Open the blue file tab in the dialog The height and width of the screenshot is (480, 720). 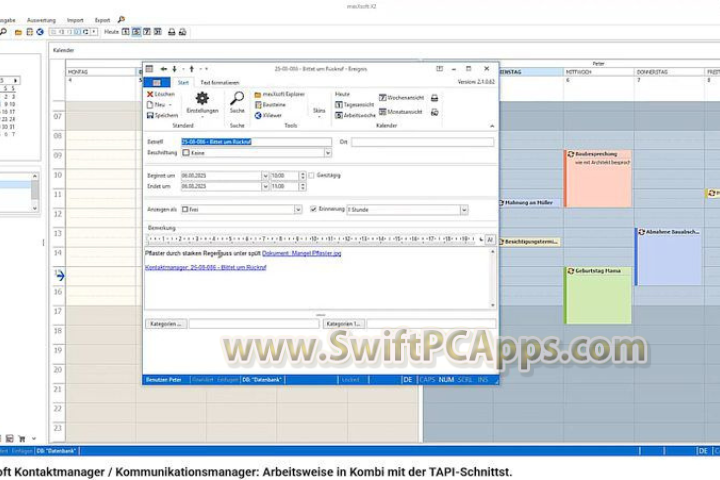click(x=157, y=82)
